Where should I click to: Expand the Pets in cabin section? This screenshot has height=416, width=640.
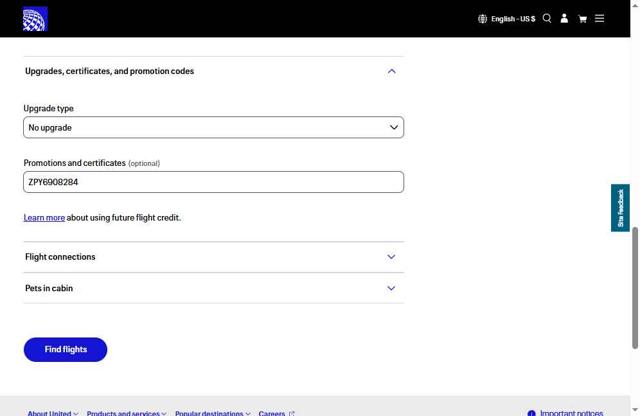click(x=391, y=288)
